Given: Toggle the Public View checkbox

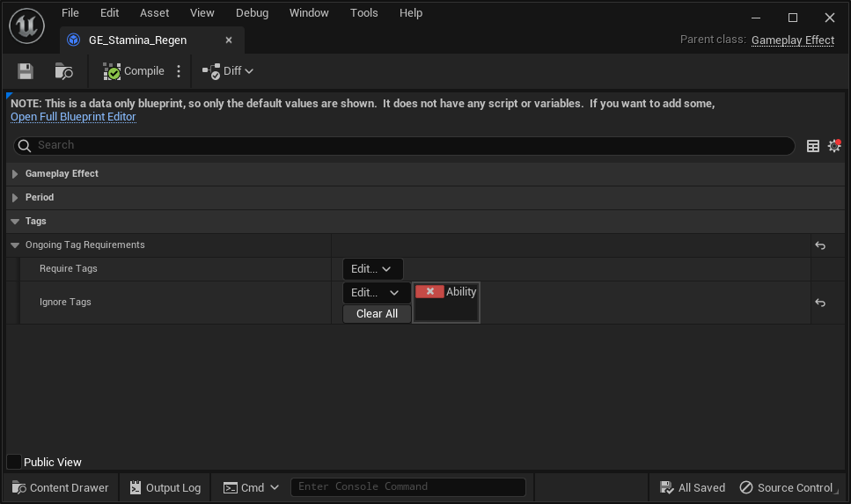Looking at the screenshot, I should pos(14,462).
